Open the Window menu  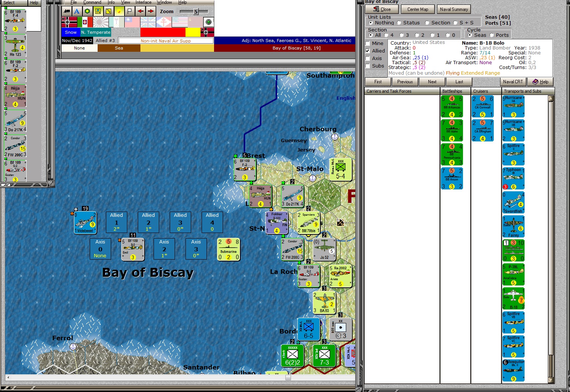pyautogui.click(x=164, y=2)
